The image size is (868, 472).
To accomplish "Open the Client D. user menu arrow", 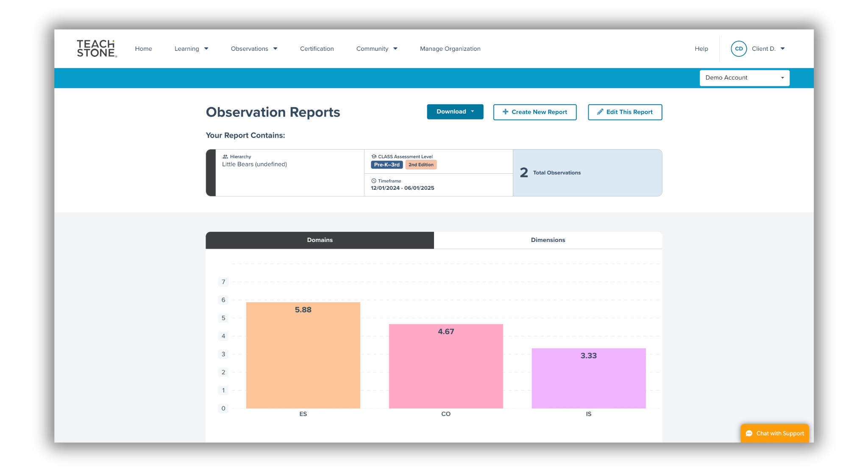I will 782,49.
